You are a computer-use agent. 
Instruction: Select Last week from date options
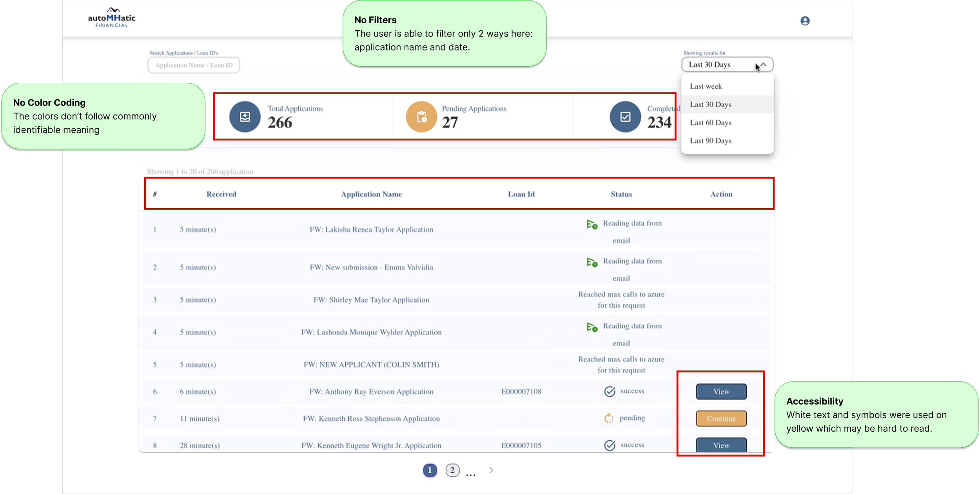(x=706, y=86)
